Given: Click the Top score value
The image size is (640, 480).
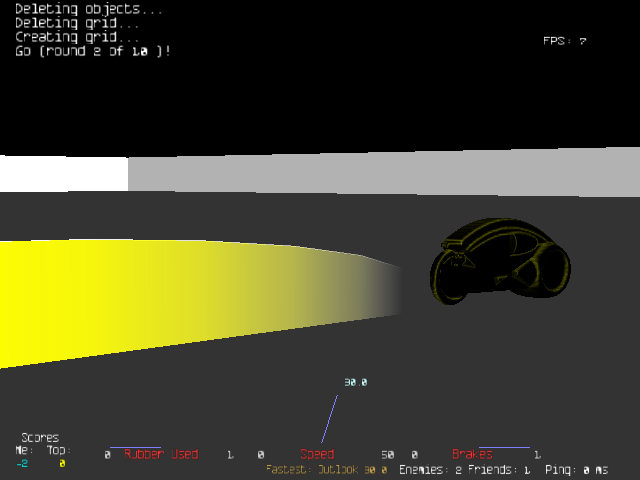Looking at the screenshot, I should (x=61, y=464).
